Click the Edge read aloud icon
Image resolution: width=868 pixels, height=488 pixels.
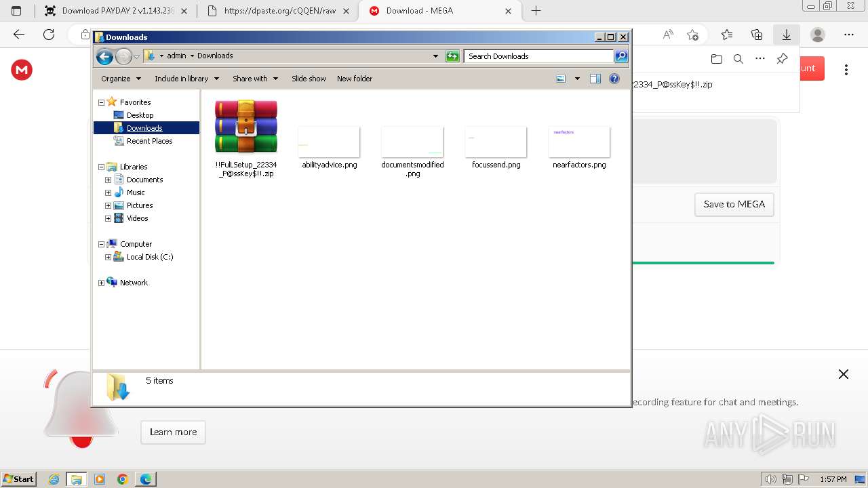pos(668,35)
